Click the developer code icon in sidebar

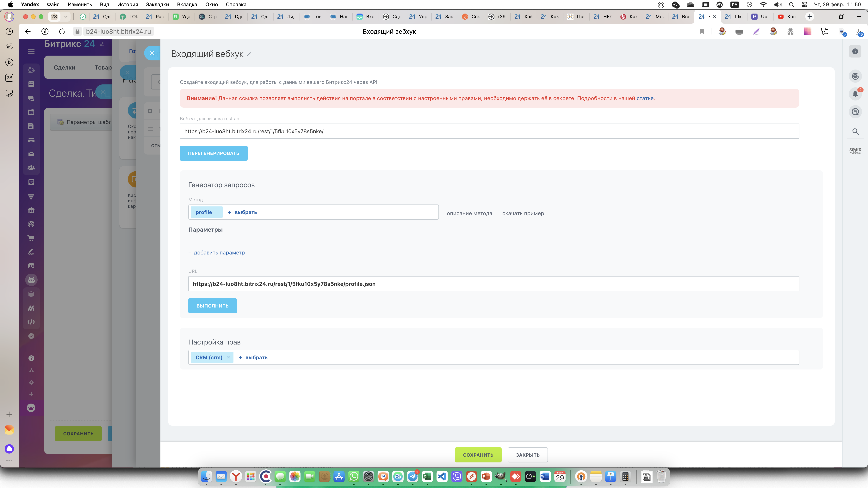pyautogui.click(x=31, y=322)
